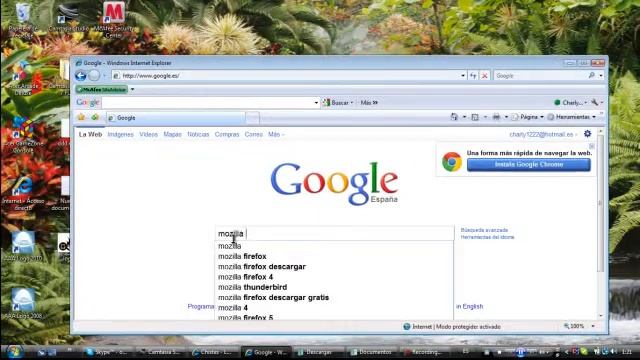Open Google Toolbar search box dropdown
This screenshot has width=640, height=360.
(x=316, y=102)
